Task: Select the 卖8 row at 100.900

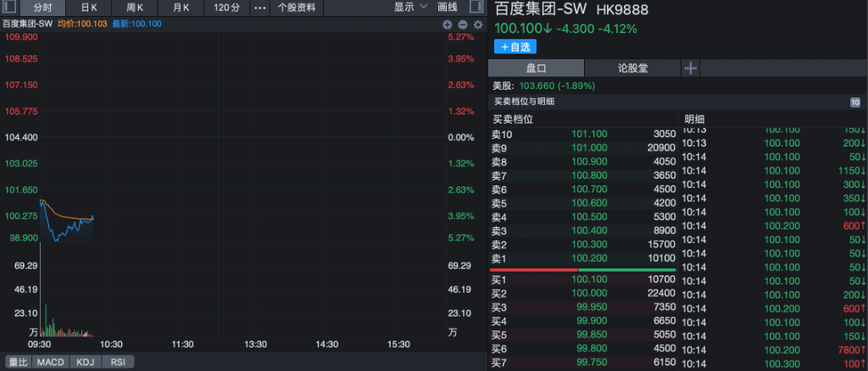Action: 583,162
